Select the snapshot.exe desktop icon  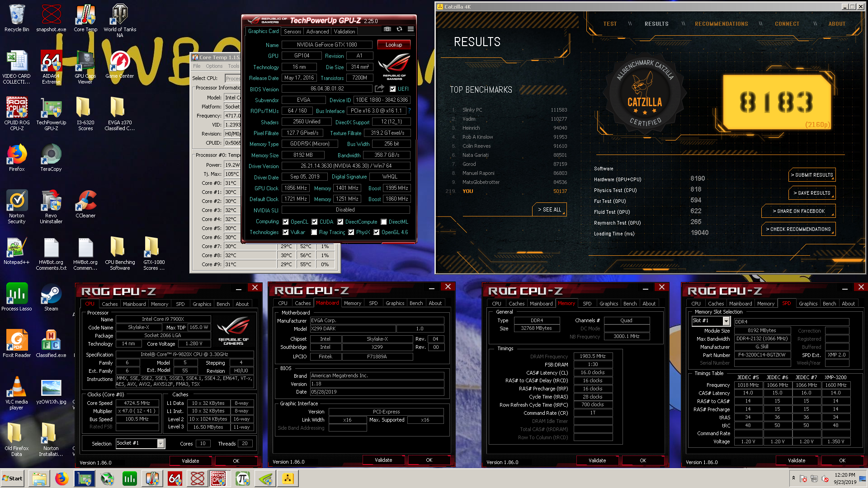click(x=51, y=18)
